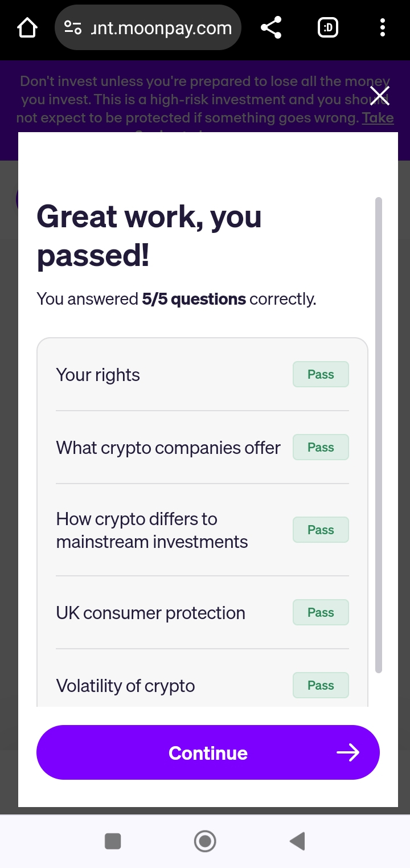Click the modal's vertical scrollbar

click(x=379, y=435)
